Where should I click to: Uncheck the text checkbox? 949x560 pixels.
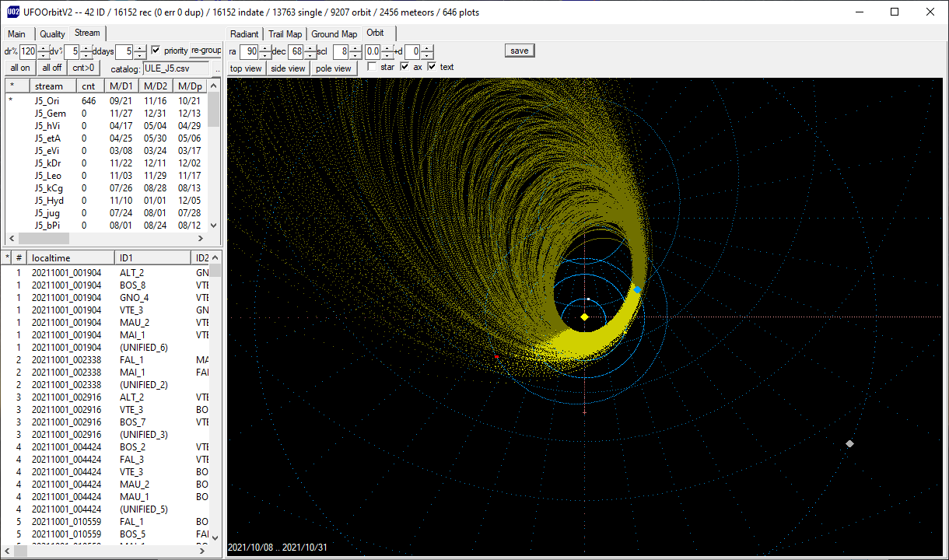pyautogui.click(x=432, y=67)
